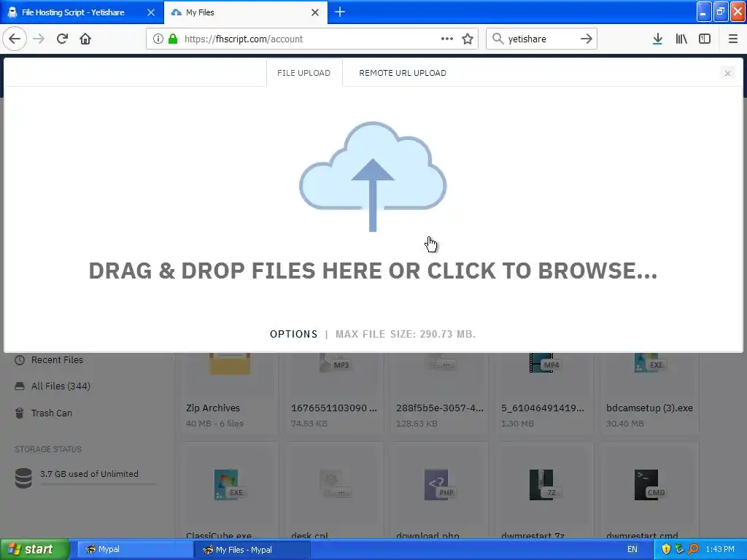Select the 288f5b5e-3057-4 file
The width and height of the screenshot is (747, 560).
pyautogui.click(x=439, y=393)
